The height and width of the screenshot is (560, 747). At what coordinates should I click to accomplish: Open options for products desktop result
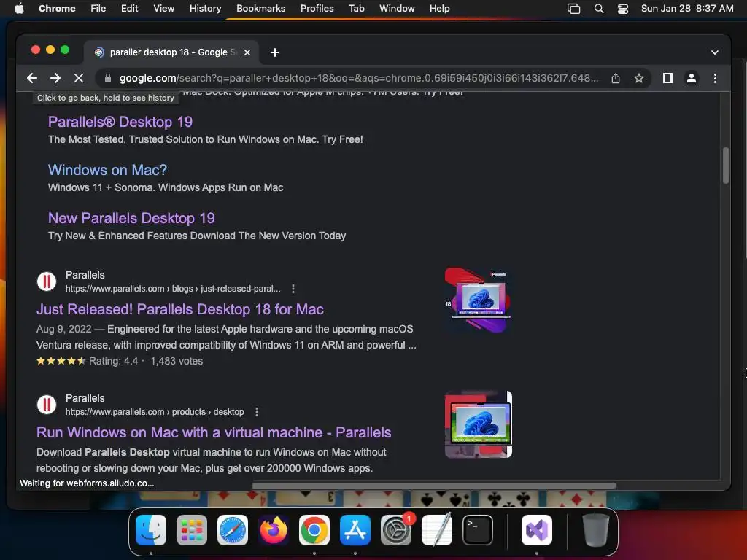tap(257, 412)
